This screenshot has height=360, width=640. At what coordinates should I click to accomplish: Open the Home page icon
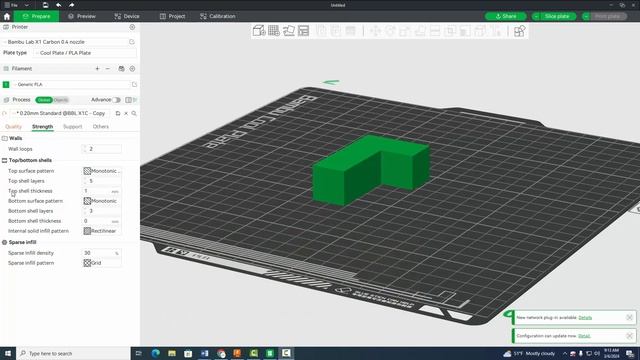coord(7,16)
